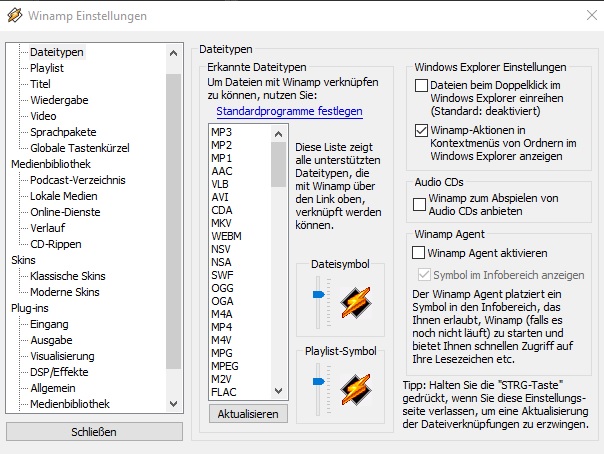This screenshot has width=604, height=454.
Task: Open Globale Tastenkürzel settings
Action: coord(80,148)
